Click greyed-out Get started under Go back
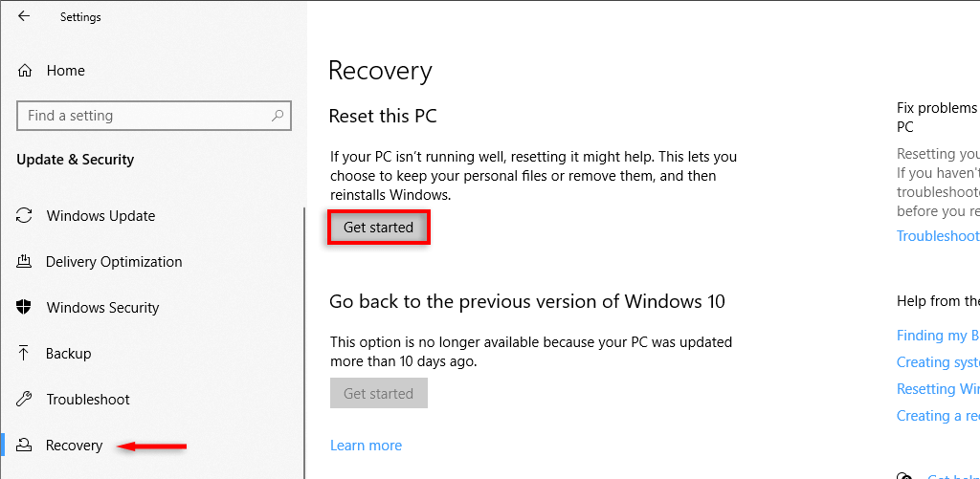The height and width of the screenshot is (479, 980). click(x=378, y=393)
